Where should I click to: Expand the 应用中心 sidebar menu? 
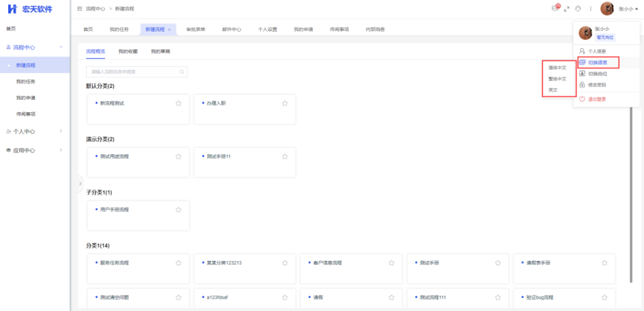coord(61,150)
